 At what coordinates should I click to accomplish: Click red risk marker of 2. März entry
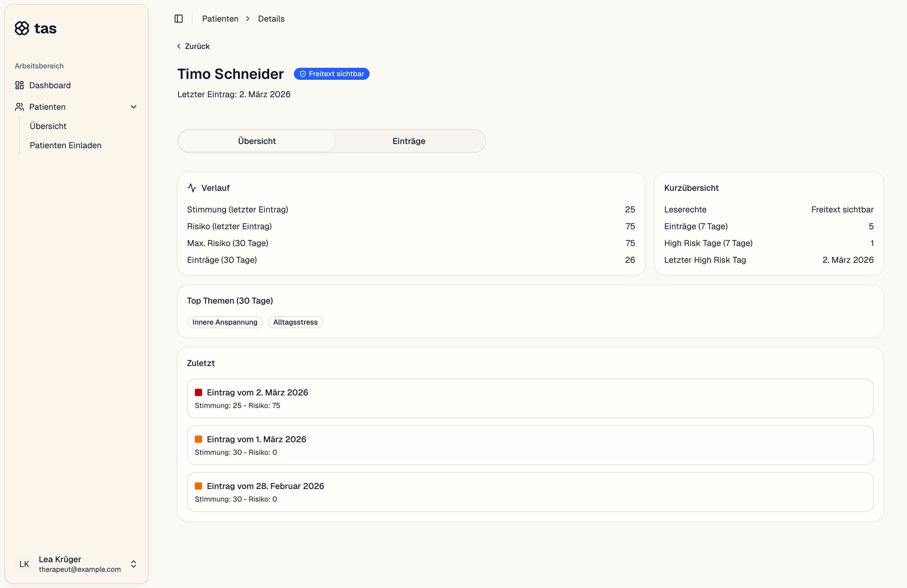198,392
